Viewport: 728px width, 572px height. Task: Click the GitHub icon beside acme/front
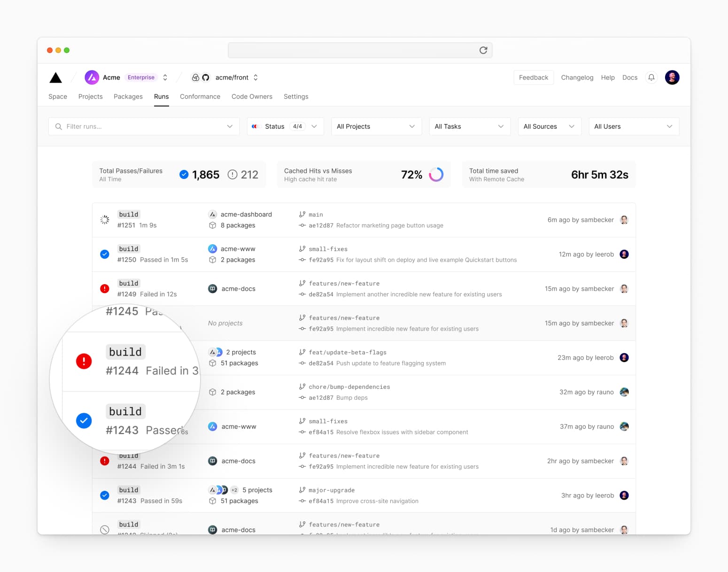206,77
